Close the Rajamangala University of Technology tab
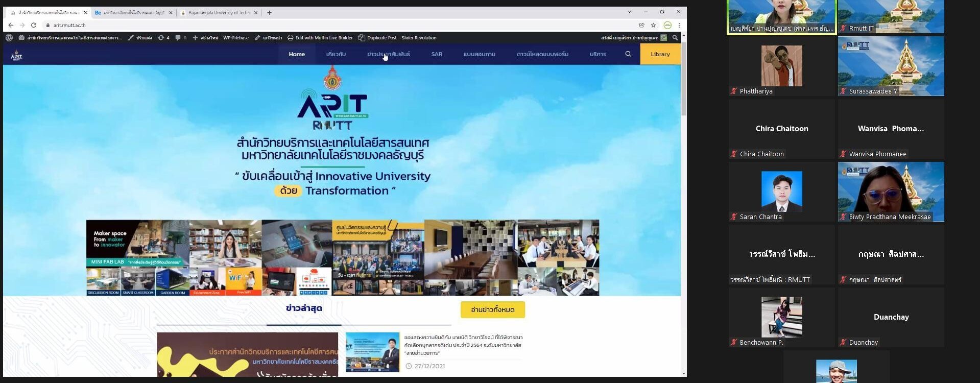The height and width of the screenshot is (383, 980). [257, 13]
